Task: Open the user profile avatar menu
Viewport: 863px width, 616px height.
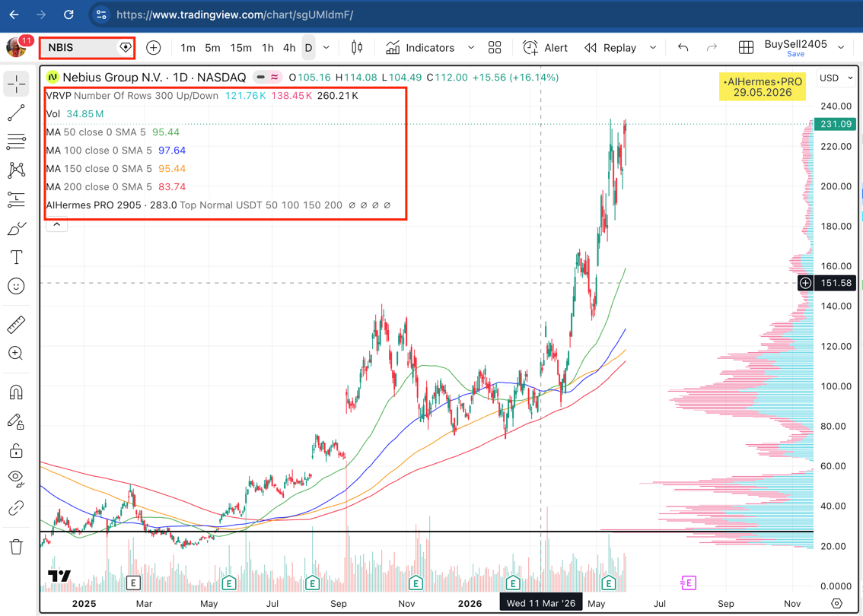Action: tap(16, 47)
